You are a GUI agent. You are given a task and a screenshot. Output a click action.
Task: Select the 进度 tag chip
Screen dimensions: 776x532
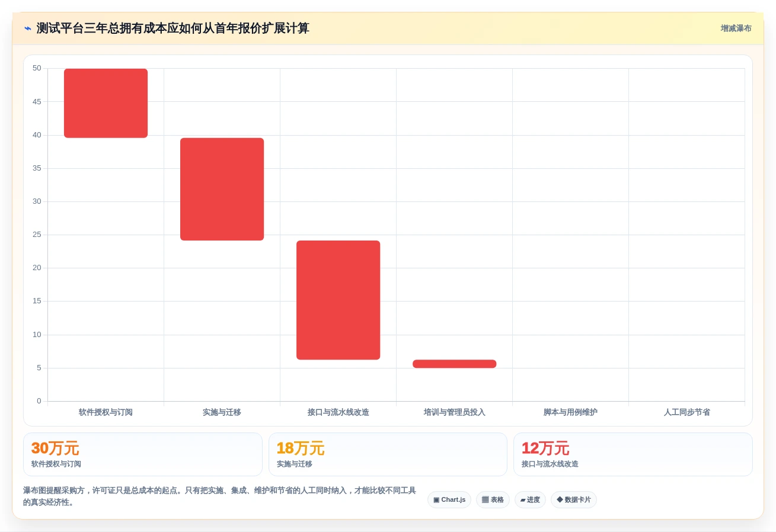click(x=530, y=499)
